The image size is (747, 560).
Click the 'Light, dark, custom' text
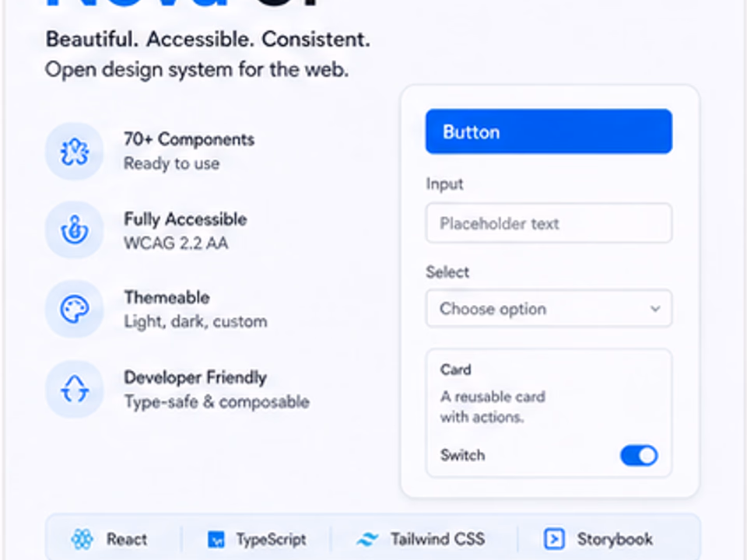[195, 322]
